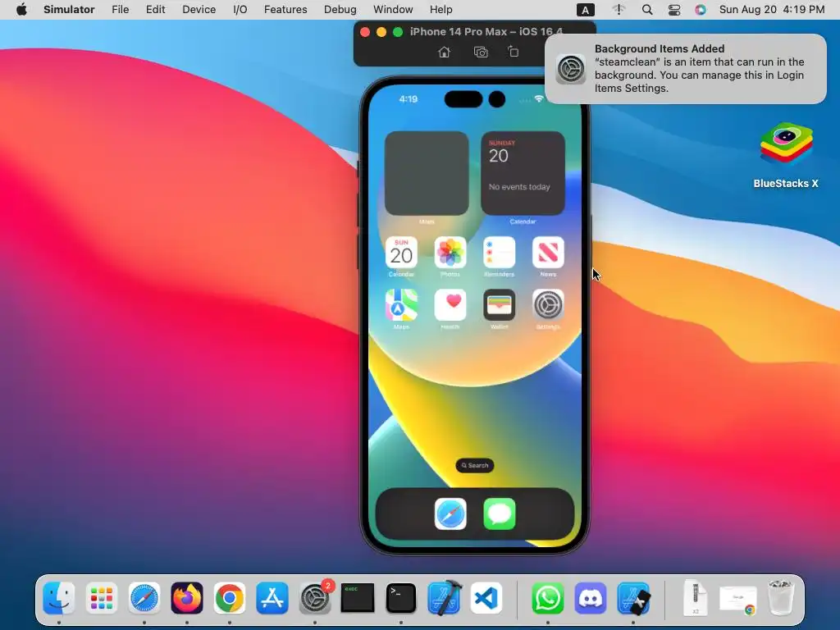Open Discord from the Dock
This screenshot has height=630, width=840.
tap(591, 598)
